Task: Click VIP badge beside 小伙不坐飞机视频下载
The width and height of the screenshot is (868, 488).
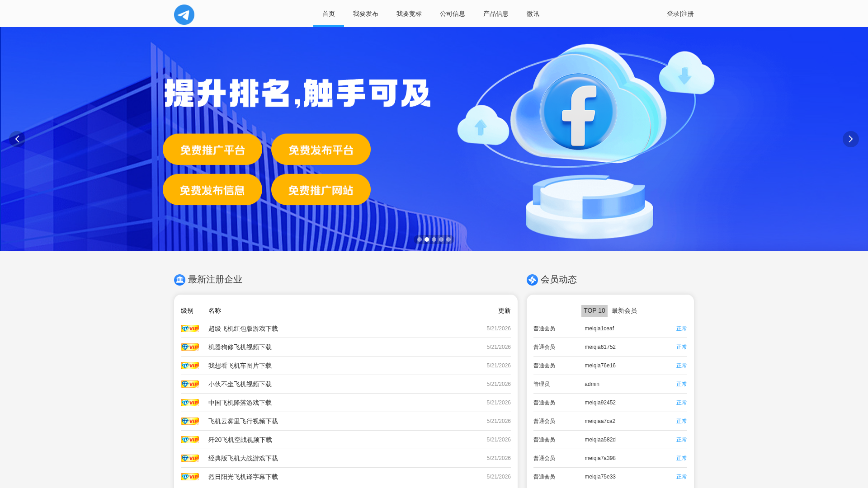Action: point(190,384)
